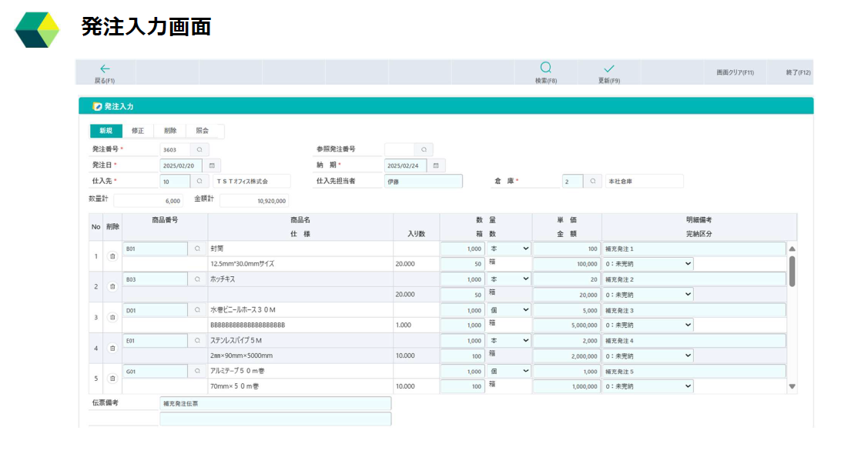Click the magnifier icon next to B03

pyautogui.click(x=199, y=279)
